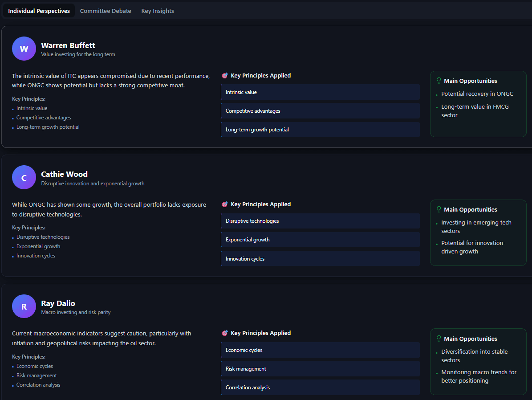
Task: Click Ray Dalio's avatar icon
Action: coord(24,306)
